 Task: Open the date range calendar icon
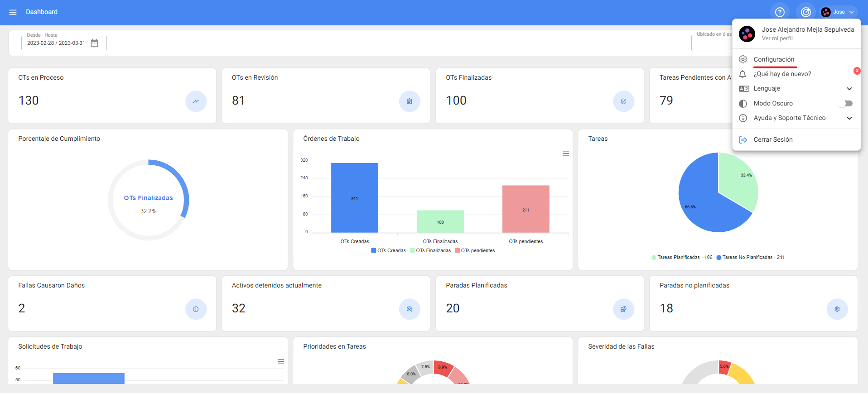coord(94,43)
